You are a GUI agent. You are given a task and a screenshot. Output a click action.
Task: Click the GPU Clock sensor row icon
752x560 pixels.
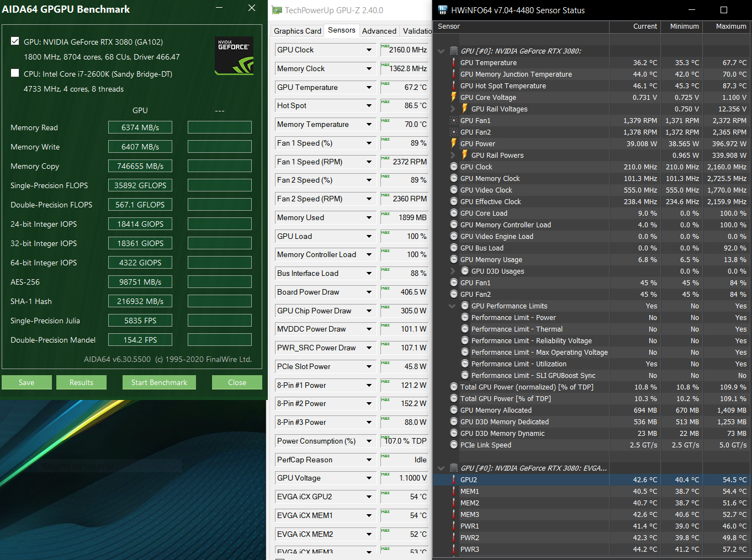coord(454,167)
